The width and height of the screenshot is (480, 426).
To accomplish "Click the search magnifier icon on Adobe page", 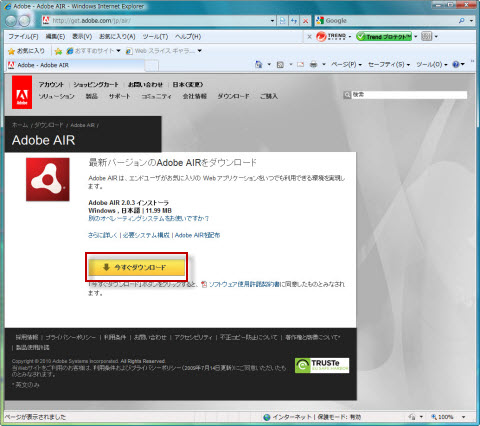I will click(x=347, y=95).
